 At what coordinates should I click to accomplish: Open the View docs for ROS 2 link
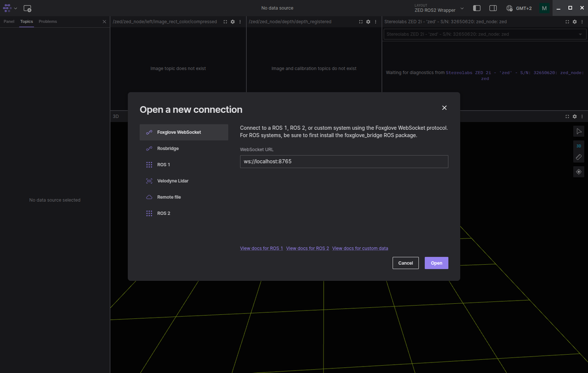point(307,248)
